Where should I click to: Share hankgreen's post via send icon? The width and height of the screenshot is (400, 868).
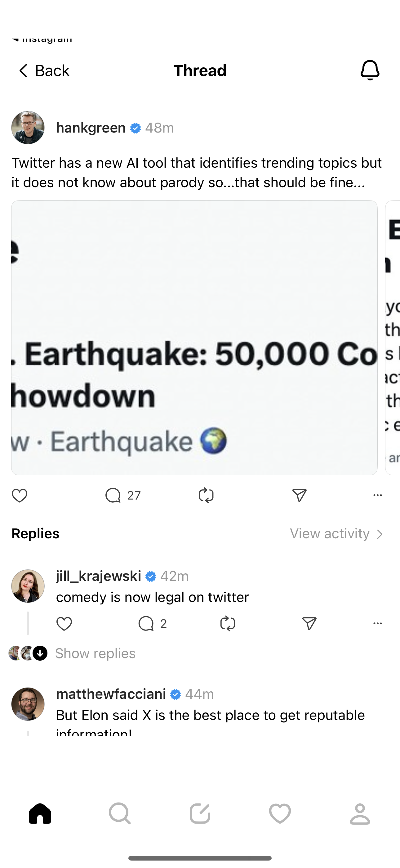pyautogui.click(x=299, y=495)
